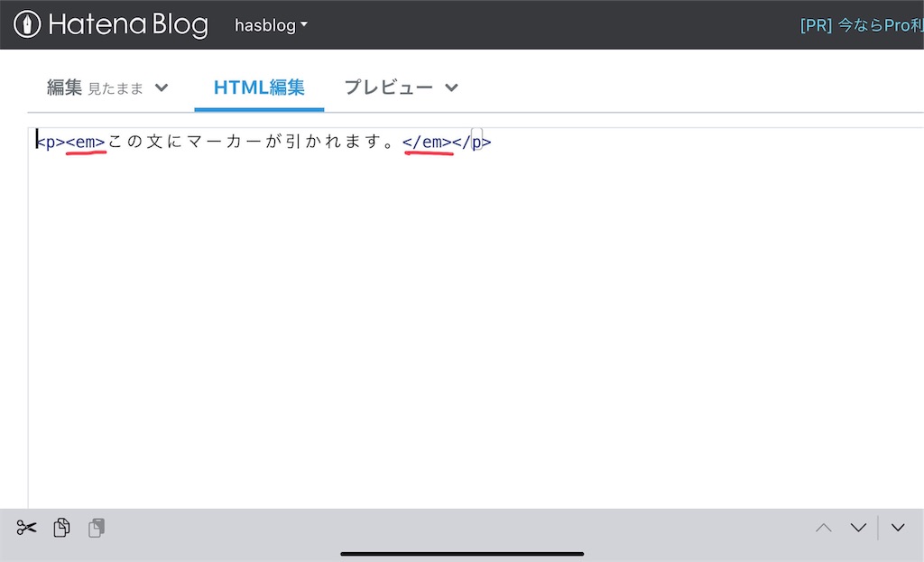
Task: Click the Copy document icon
Action: (x=60, y=527)
